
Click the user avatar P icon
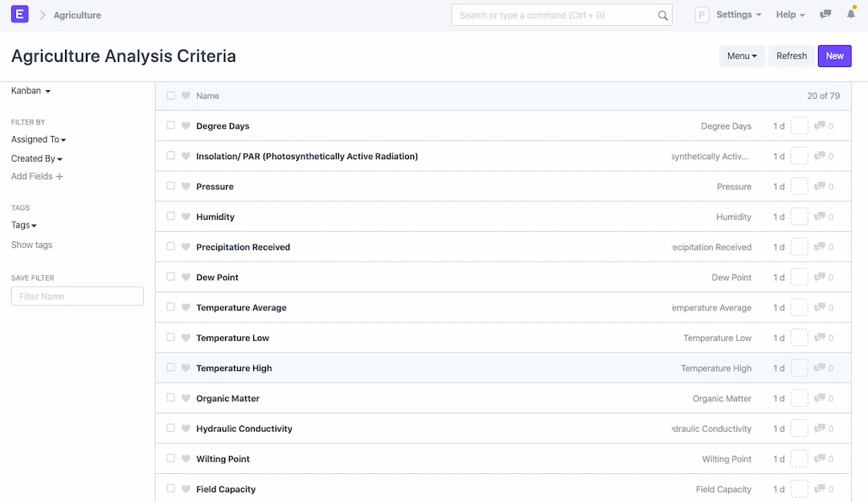click(702, 14)
